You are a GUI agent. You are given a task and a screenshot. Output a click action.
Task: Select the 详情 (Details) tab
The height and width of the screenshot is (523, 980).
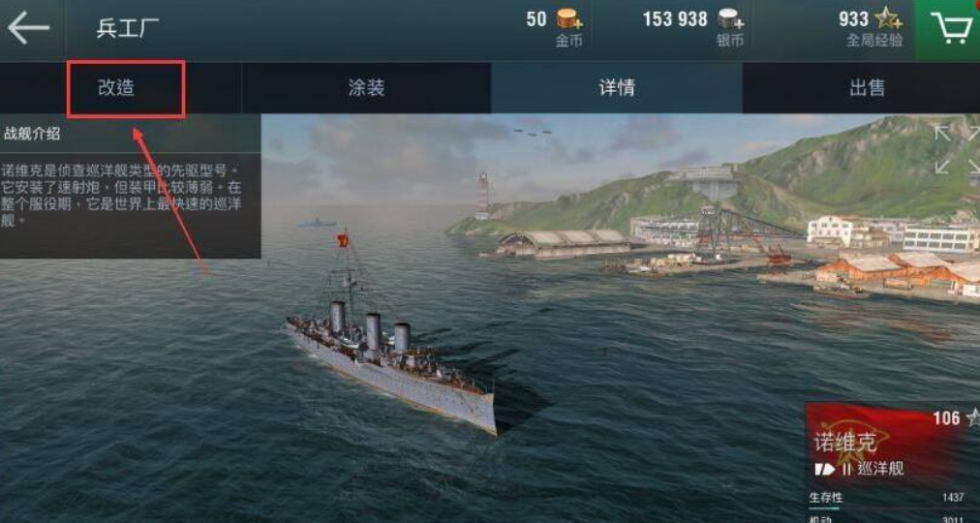click(x=616, y=88)
